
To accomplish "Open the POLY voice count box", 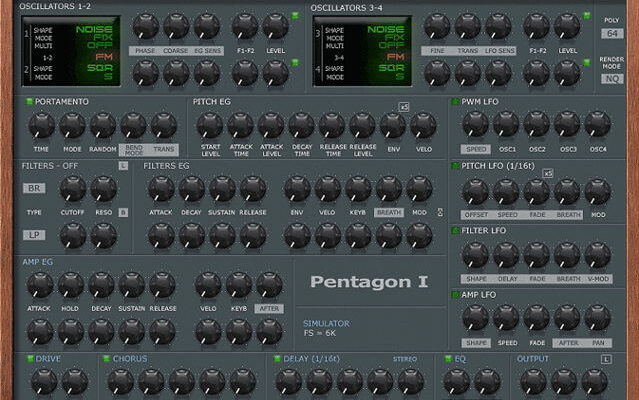I will tap(613, 33).
